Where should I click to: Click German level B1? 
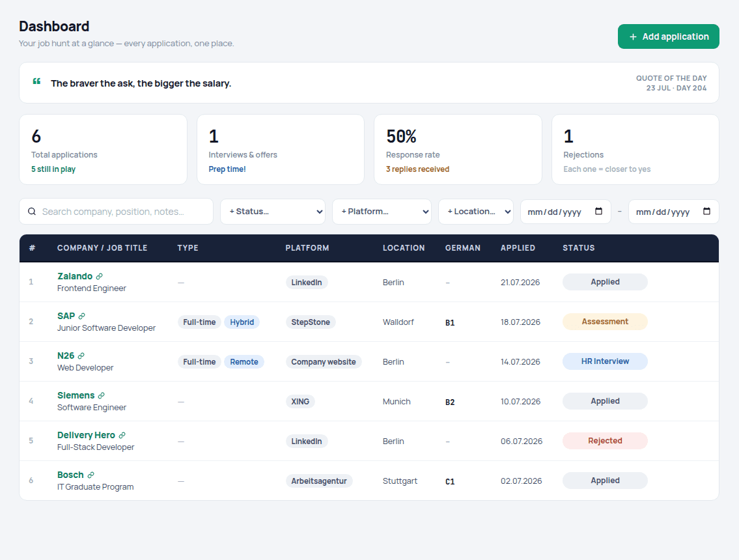pos(450,322)
